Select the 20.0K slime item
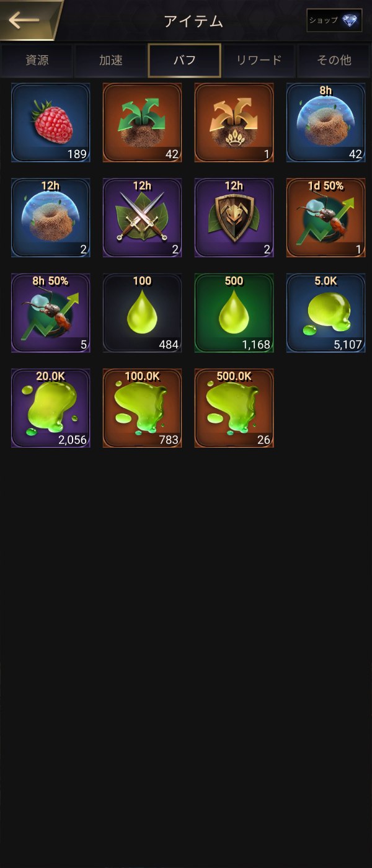Image resolution: width=372 pixels, height=868 pixels. click(51, 409)
